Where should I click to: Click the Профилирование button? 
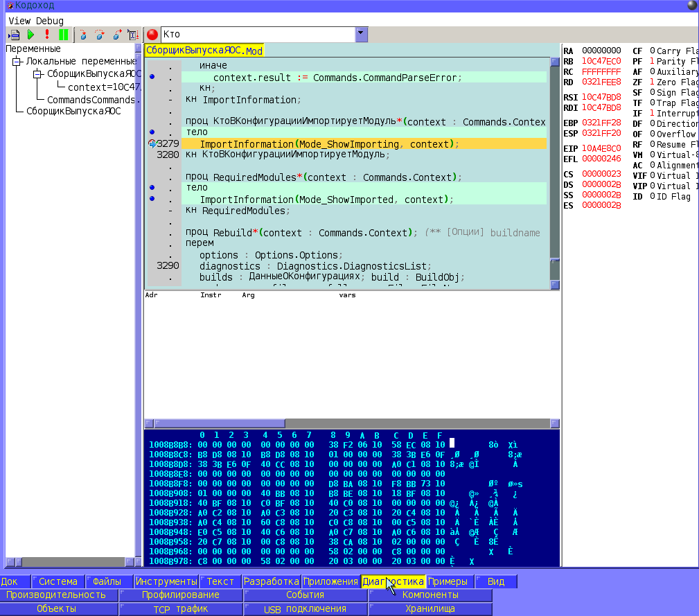click(181, 595)
